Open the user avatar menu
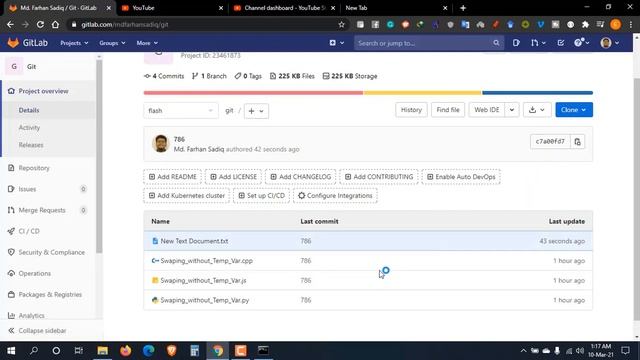This screenshot has height=360, width=640. point(609,43)
